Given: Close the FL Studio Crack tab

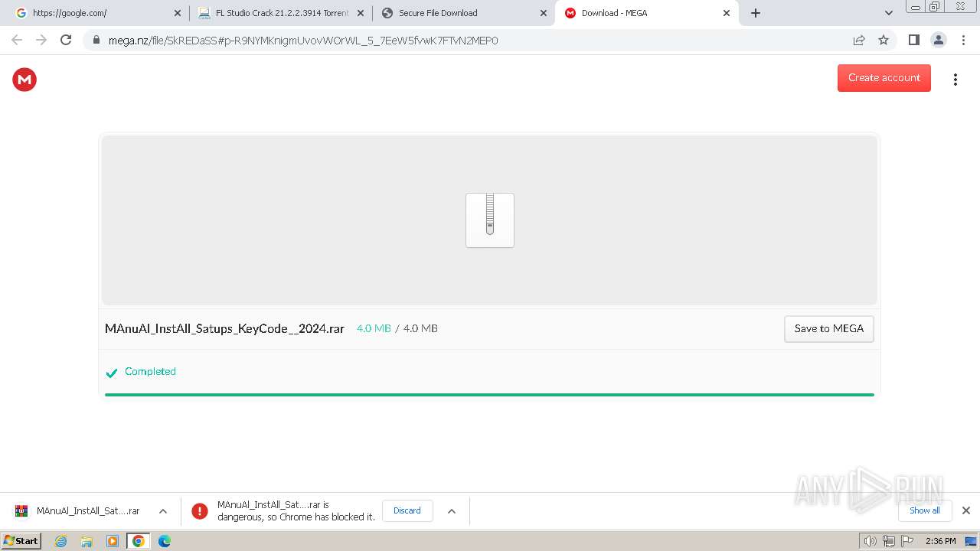Looking at the screenshot, I should pos(361,13).
